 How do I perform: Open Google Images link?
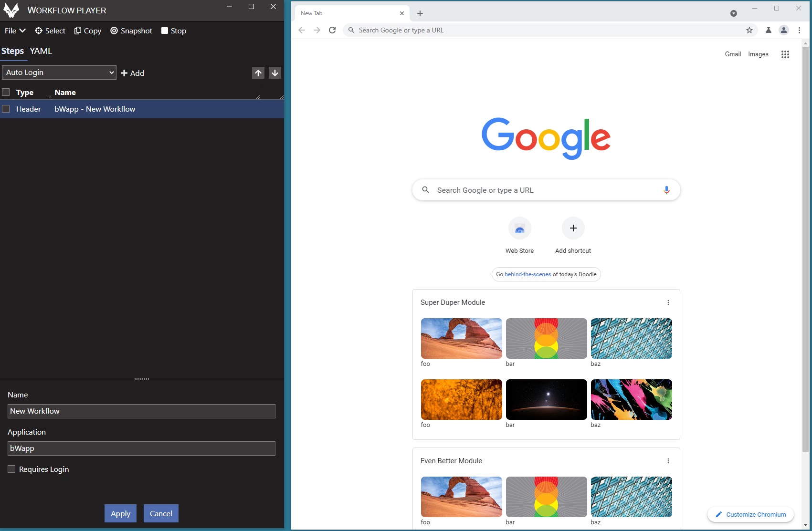[758, 54]
